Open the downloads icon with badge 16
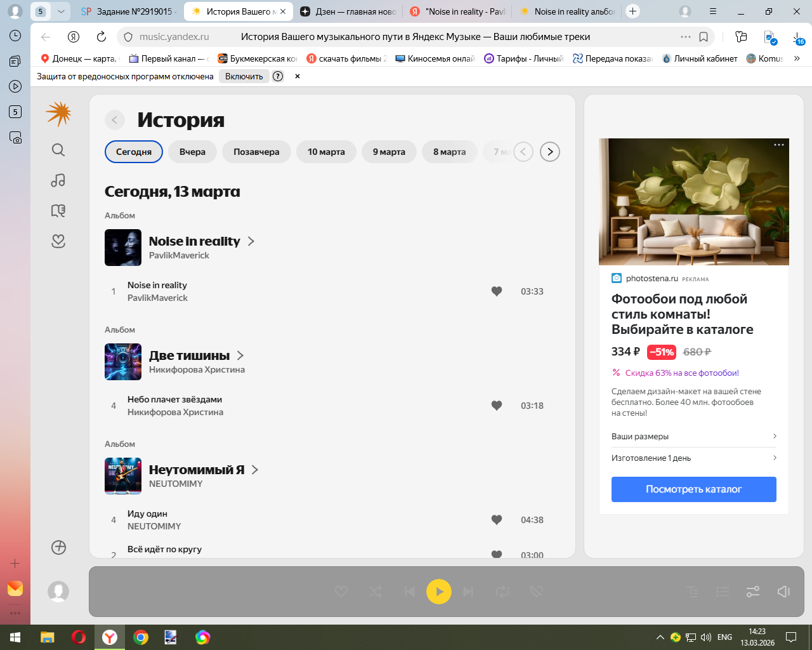This screenshot has width=812, height=650. [798, 38]
